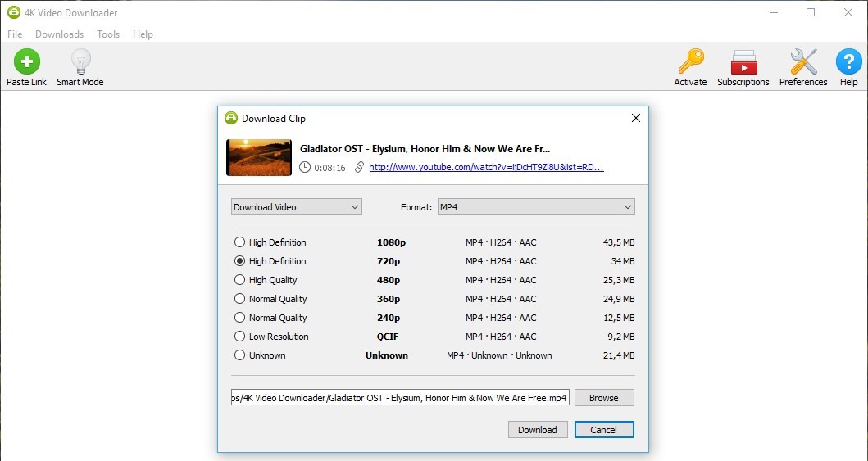Click the sunset video thumbnail
This screenshot has width=868, height=461.
[259, 157]
